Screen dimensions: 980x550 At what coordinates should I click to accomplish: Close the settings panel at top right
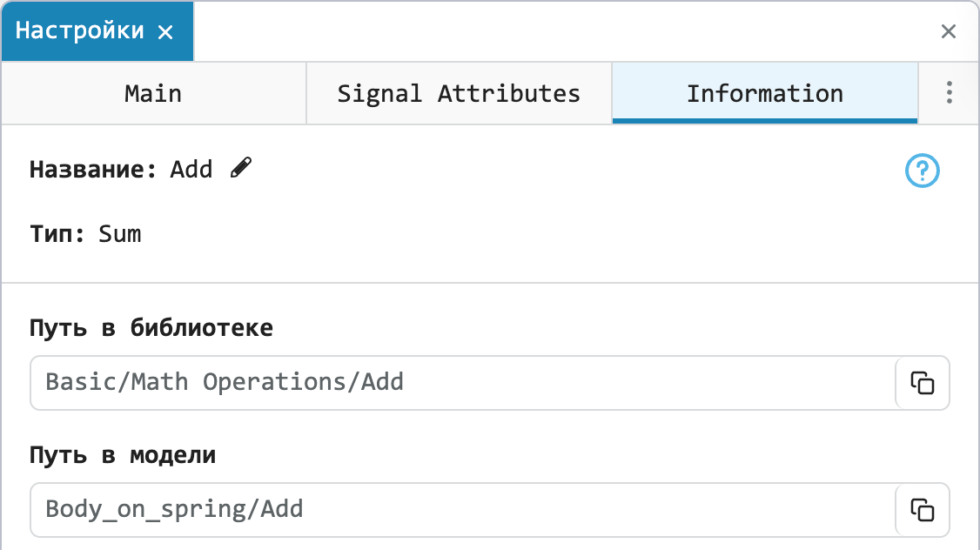948,31
